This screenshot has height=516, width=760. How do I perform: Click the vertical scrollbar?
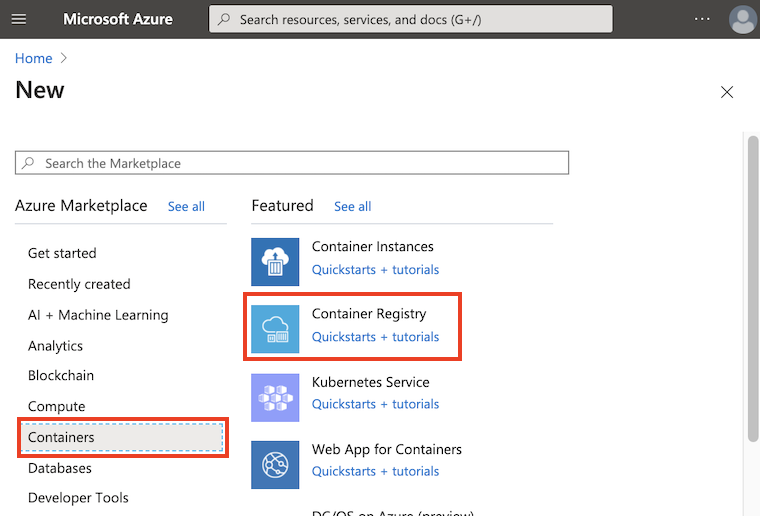pos(753,290)
